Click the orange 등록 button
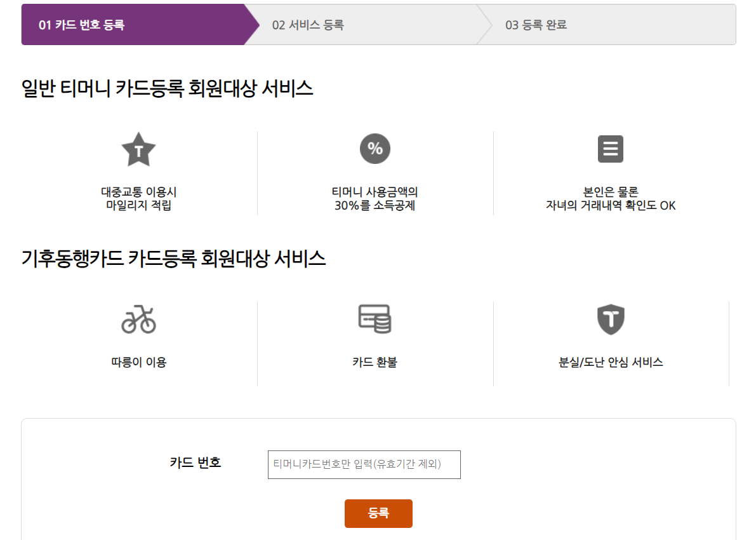The height and width of the screenshot is (540, 756). click(x=378, y=513)
